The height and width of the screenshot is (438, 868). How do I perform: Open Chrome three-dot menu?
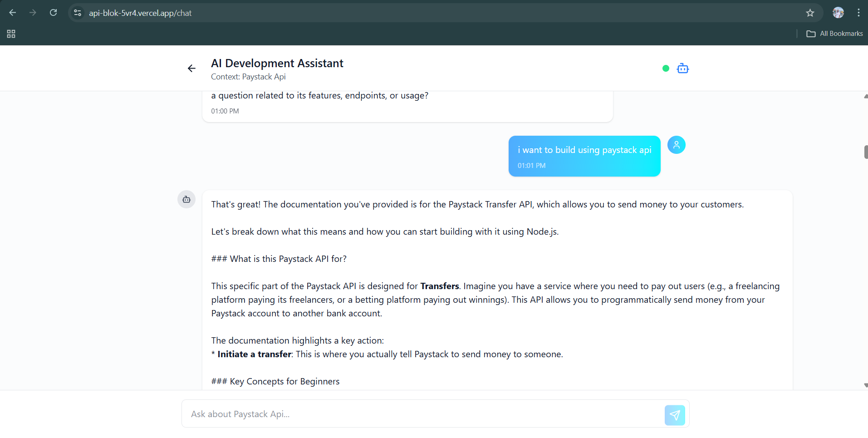[858, 13]
